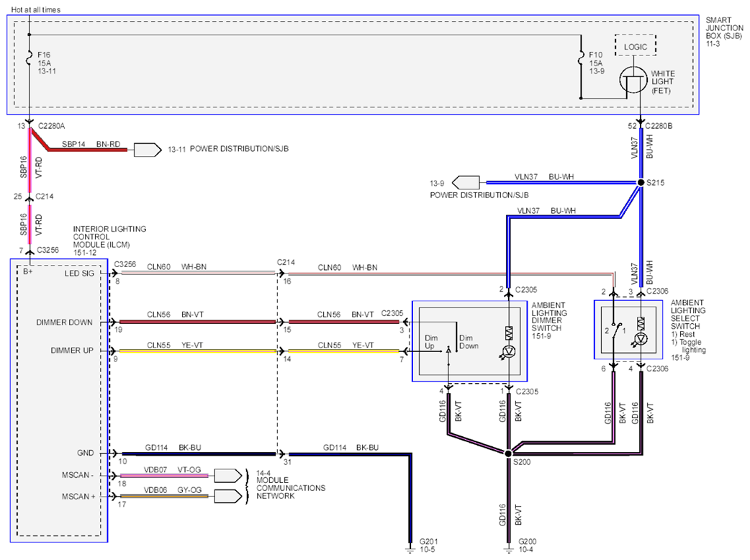Click the select switch toggle contact
This screenshot has height=560, width=750.
[617, 330]
